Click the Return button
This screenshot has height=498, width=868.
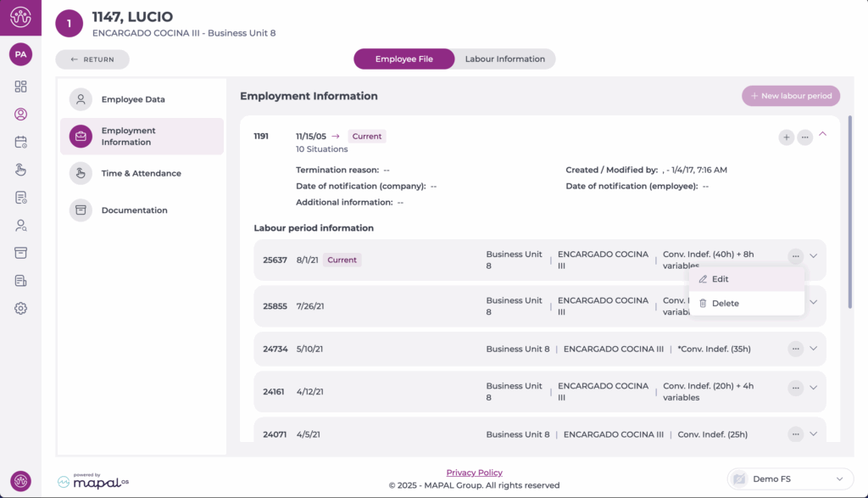click(x=92, y=59)
